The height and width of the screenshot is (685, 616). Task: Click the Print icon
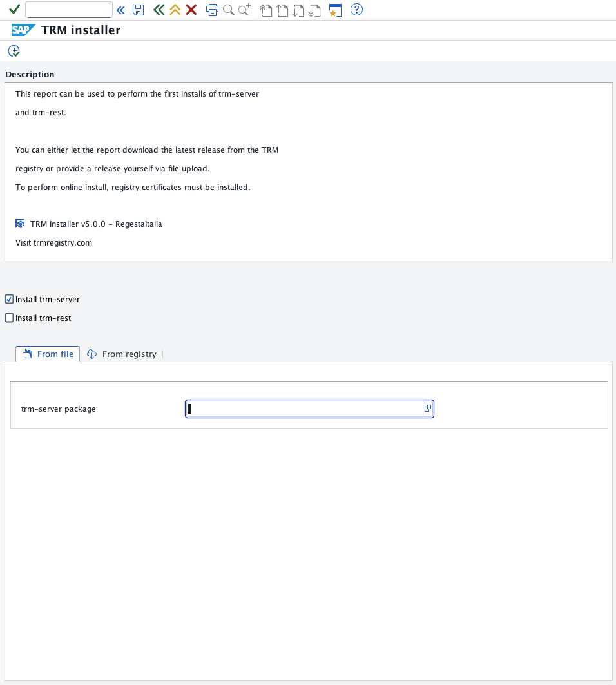[212, 10]
